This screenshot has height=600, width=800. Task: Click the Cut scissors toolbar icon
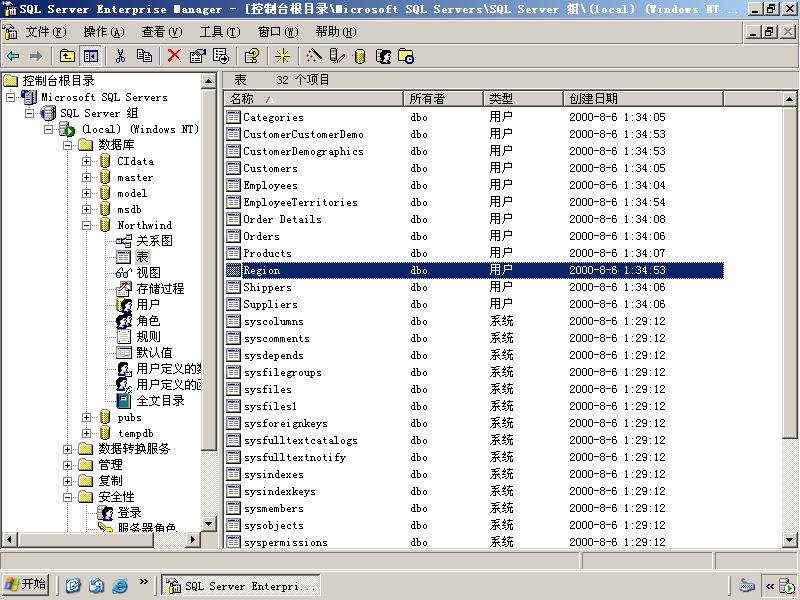120,56
